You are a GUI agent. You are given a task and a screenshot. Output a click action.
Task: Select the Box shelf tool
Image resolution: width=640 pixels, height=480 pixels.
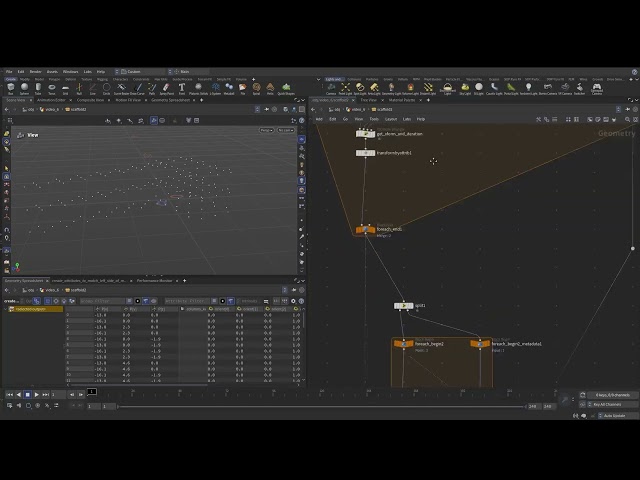[x=11, y=89]
